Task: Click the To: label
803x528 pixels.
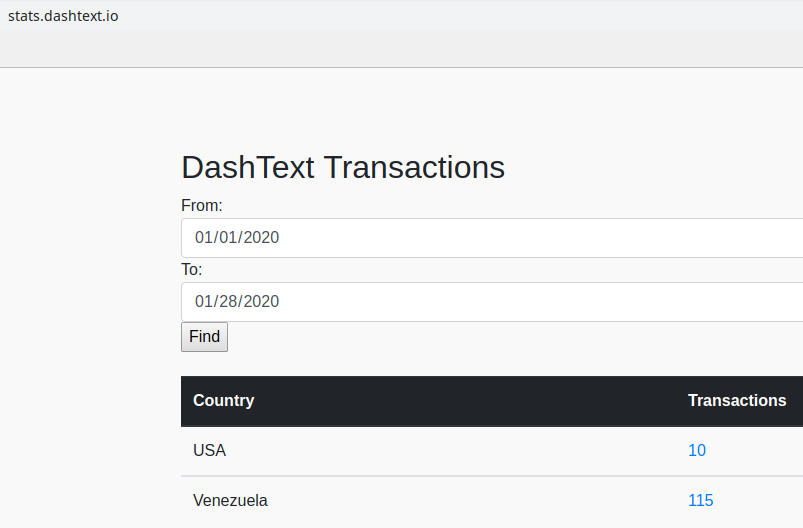Action: tap(192, 269)
